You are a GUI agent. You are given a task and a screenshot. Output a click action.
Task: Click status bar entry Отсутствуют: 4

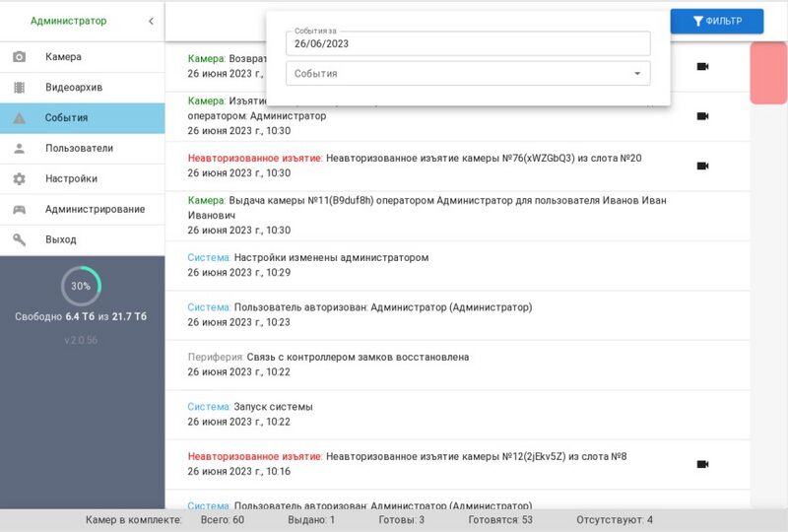[x=615, y=520]
